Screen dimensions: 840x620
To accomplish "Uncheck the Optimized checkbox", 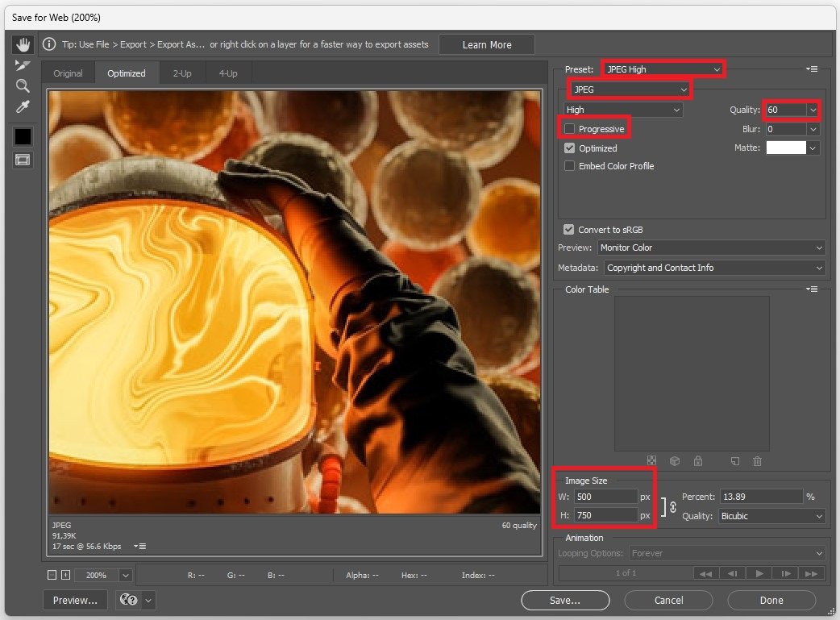I will click(570, 148).
